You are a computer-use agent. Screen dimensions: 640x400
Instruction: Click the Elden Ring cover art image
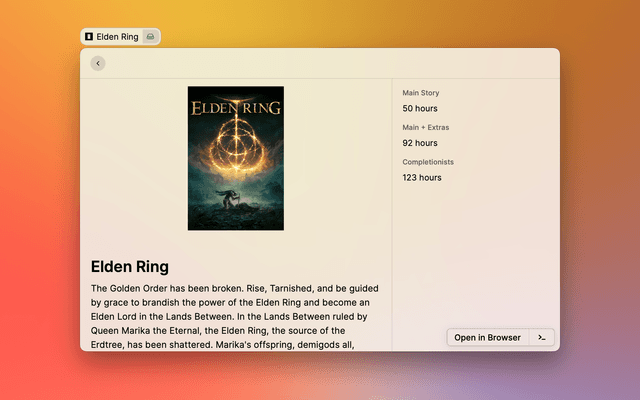click(x=236, y=158)
